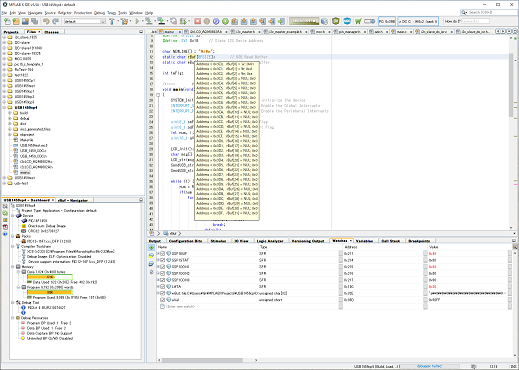The width and height of the screenshot is (519, 370).
Task: Click the Debug Project toolbar icon
Action: [183, 21]
